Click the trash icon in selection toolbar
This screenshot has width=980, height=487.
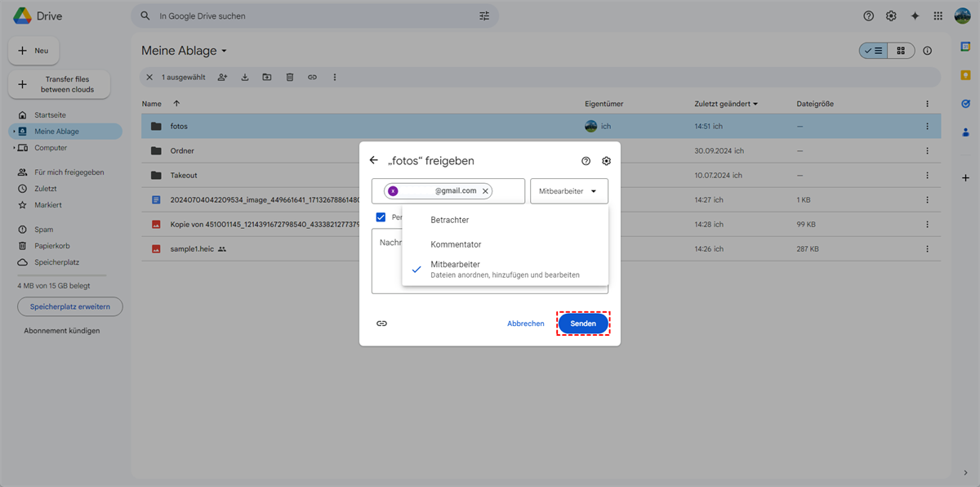pyautogui.click(x=290, y=77)
